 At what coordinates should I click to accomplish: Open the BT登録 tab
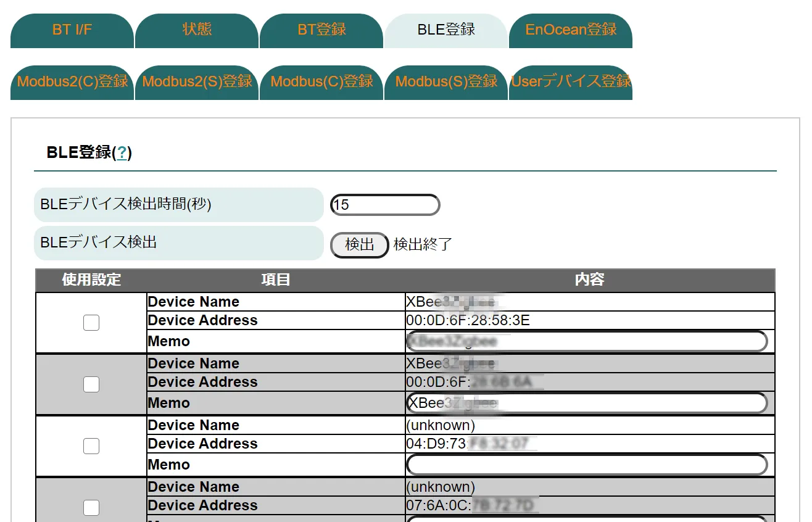[321, 30]
